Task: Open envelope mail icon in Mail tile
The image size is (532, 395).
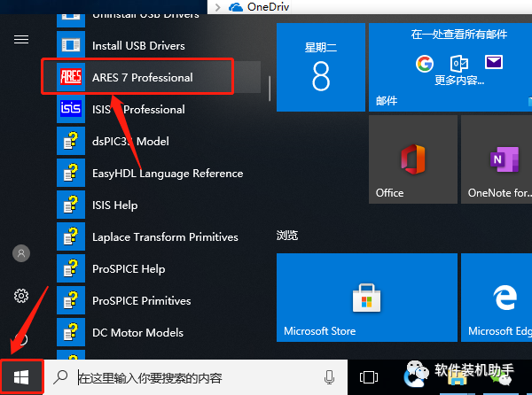Action: pyautogui.click(x=494, y=62)
